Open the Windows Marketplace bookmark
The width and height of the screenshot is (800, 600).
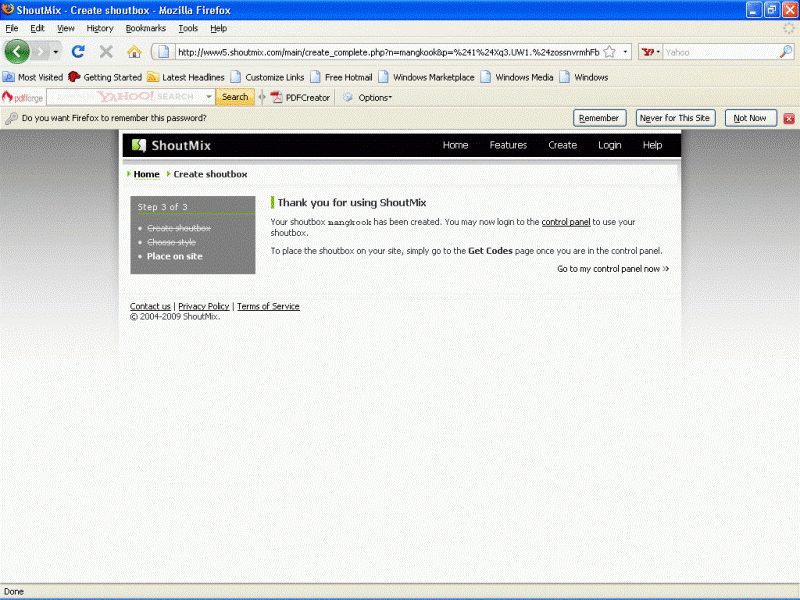tap(426, 77)
